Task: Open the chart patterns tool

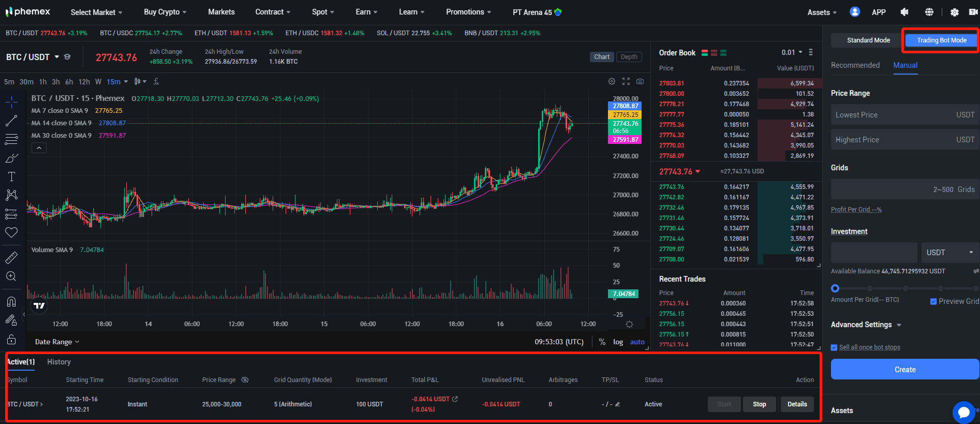Action: coord(11,195)
